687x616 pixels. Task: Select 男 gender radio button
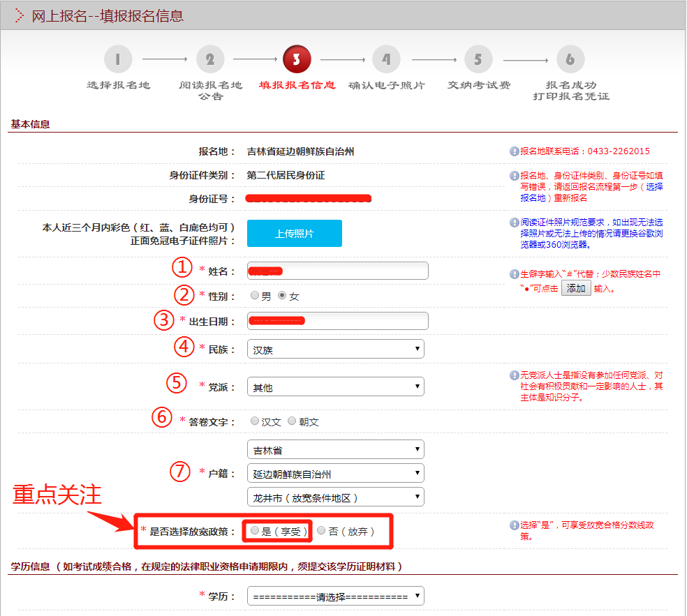coord(255,296)
